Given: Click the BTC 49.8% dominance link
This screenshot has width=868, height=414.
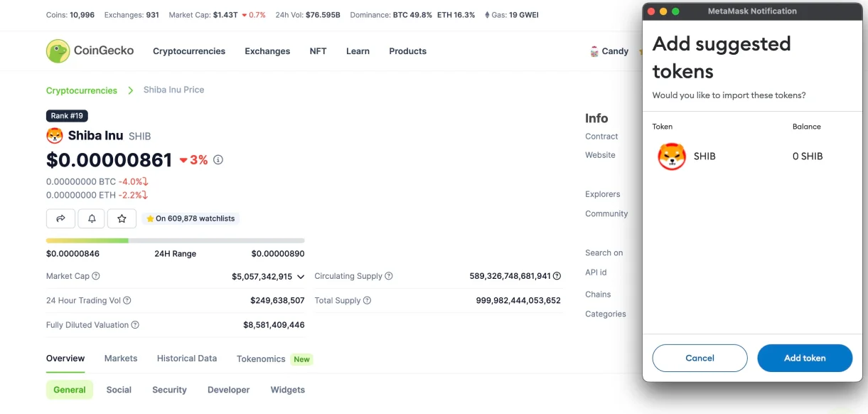Looking at the screenshot, I should click(x=412, y=15).
